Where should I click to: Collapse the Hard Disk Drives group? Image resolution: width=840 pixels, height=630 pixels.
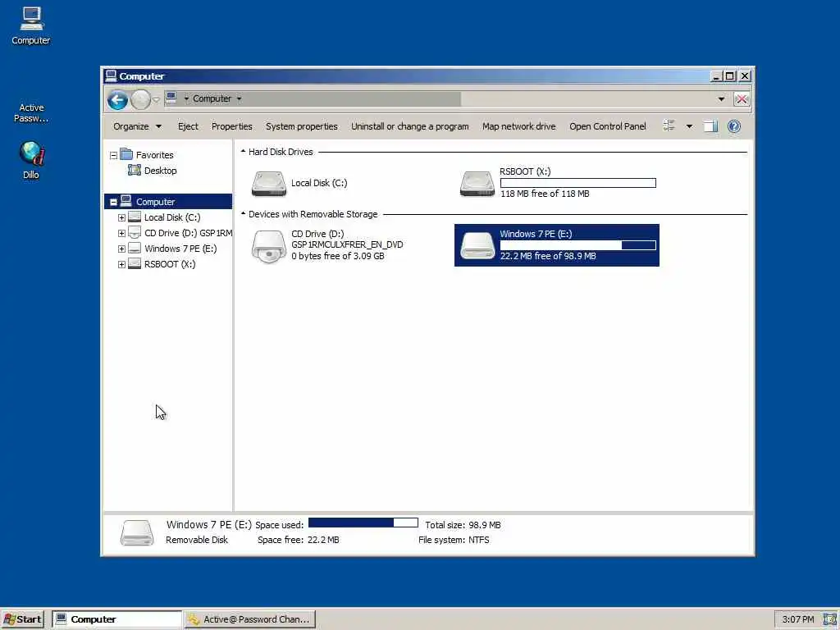[243, 152]
